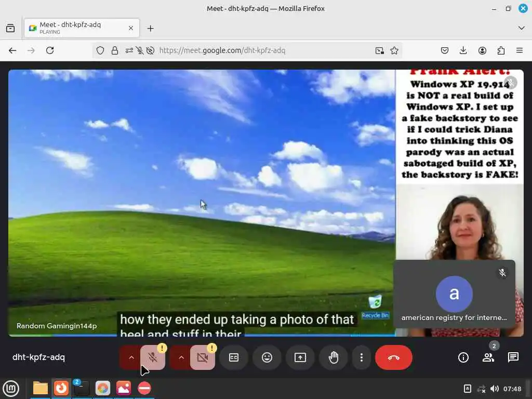Click the 07:48 clock in tray
The image size is (532, 399).
512,389
